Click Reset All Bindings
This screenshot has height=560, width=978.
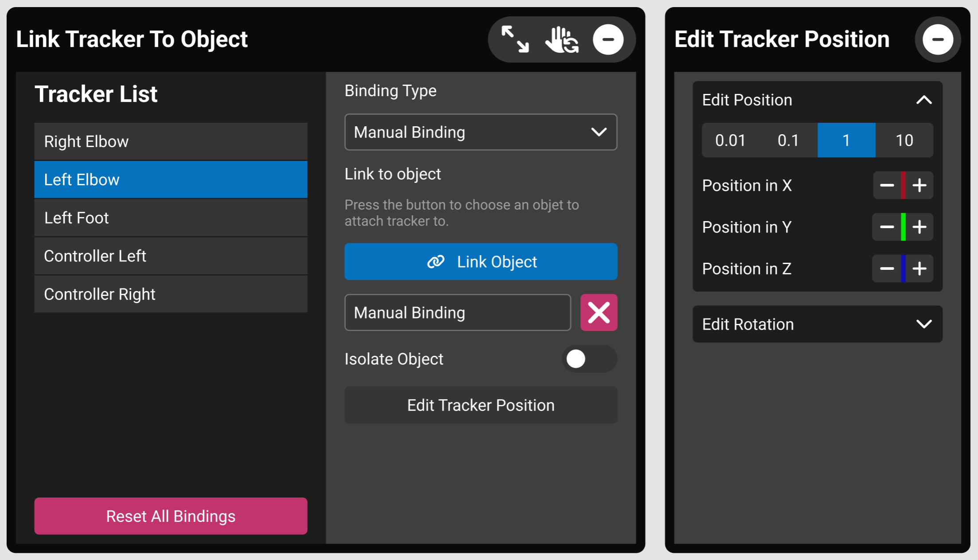point(171,516)
